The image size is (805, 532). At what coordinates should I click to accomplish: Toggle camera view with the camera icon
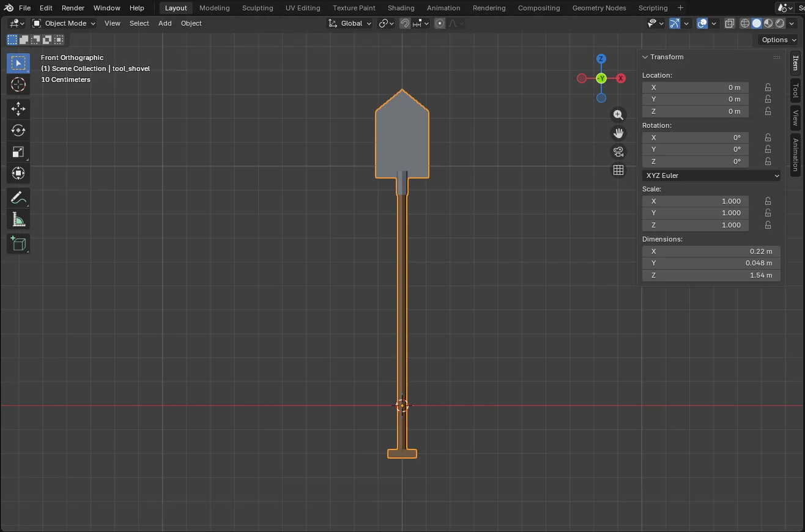pyautogui.click(x=618, y=152)
